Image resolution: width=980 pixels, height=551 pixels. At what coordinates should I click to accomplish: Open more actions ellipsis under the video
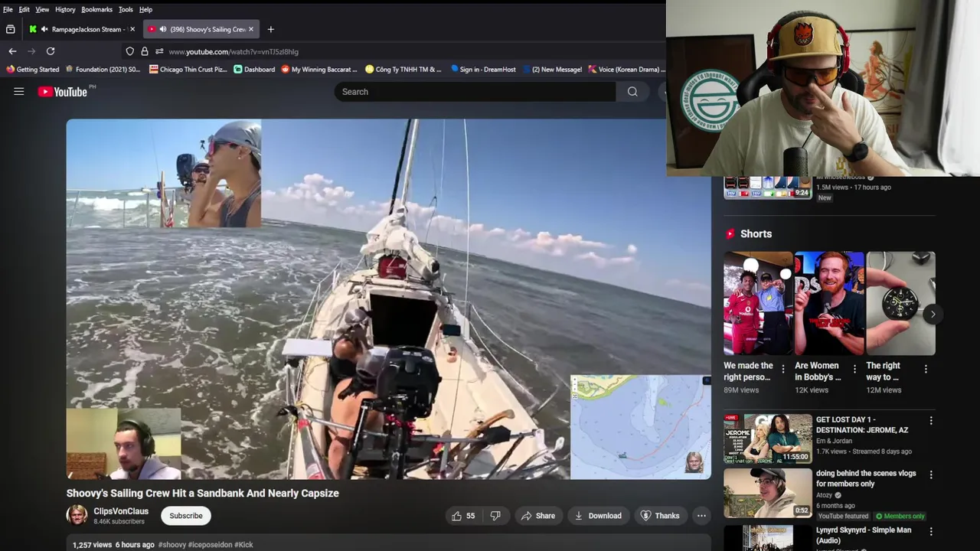[701, 516]
